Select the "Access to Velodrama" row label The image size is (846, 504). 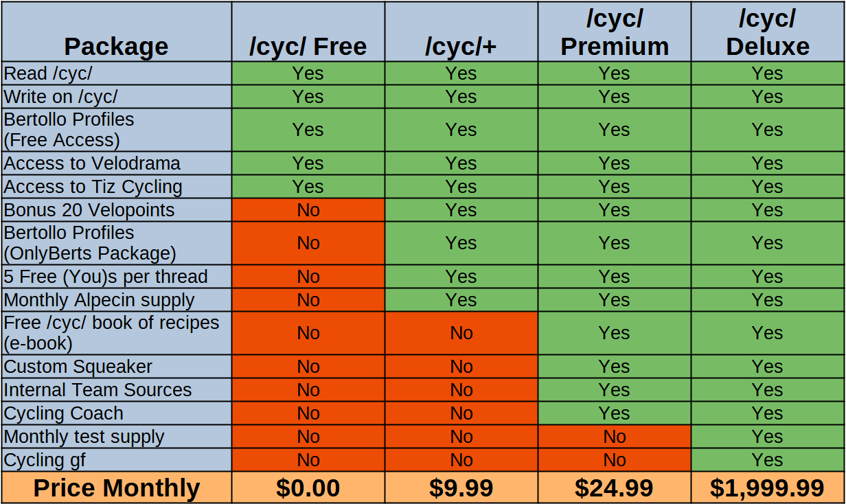pyautogui.click(x=92, y=163)
